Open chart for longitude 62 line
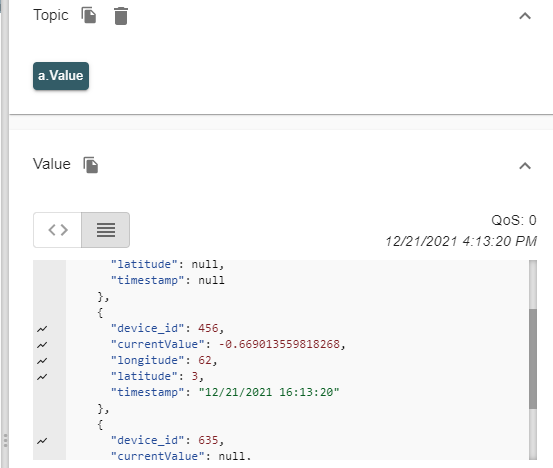This screenshot has width=553, height=468. click(x=42, y=361)
